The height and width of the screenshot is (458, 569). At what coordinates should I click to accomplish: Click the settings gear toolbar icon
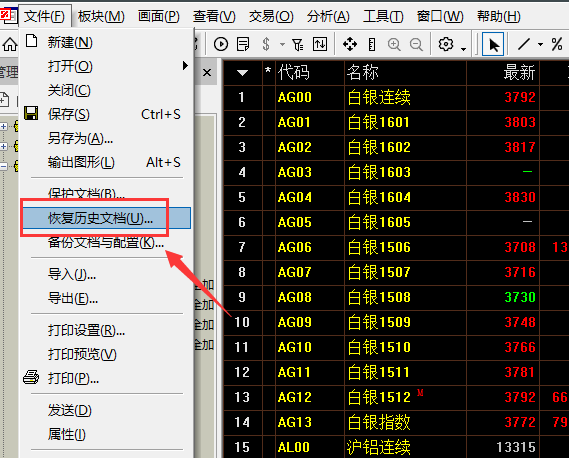coord(446,44)
